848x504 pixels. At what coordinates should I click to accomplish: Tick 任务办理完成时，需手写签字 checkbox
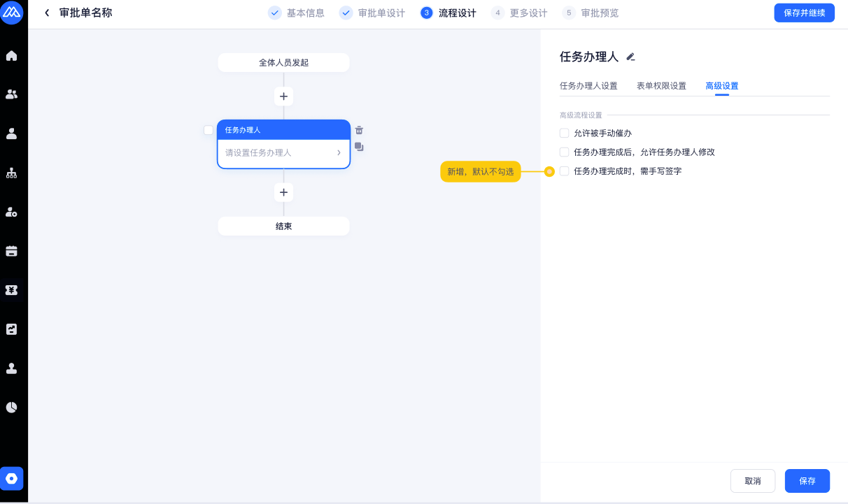click(x=565, y=171)
